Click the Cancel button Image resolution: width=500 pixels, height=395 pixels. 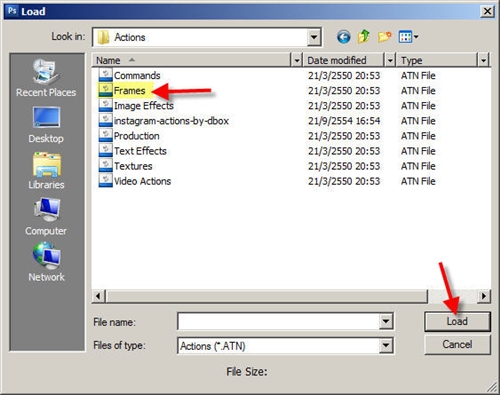point(457,344)
